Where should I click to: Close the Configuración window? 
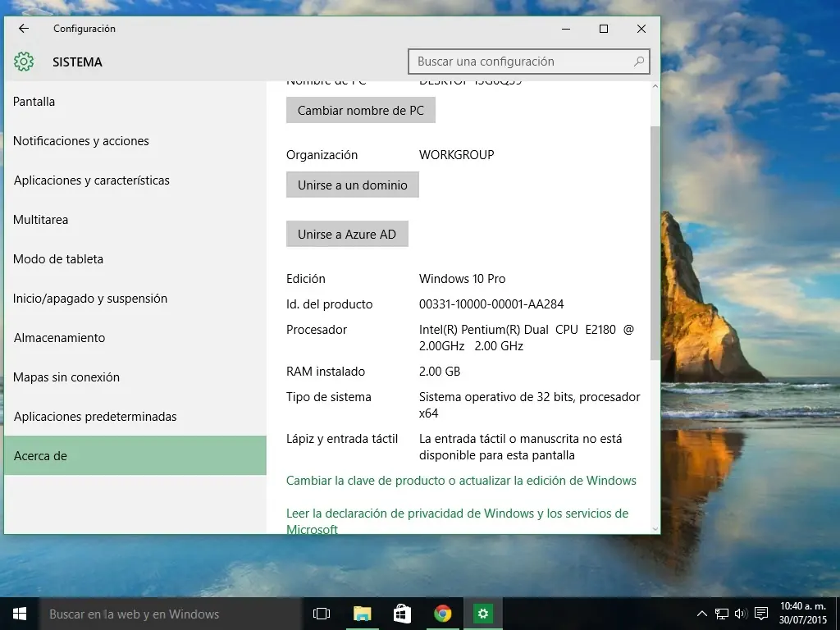coord(641,29)
